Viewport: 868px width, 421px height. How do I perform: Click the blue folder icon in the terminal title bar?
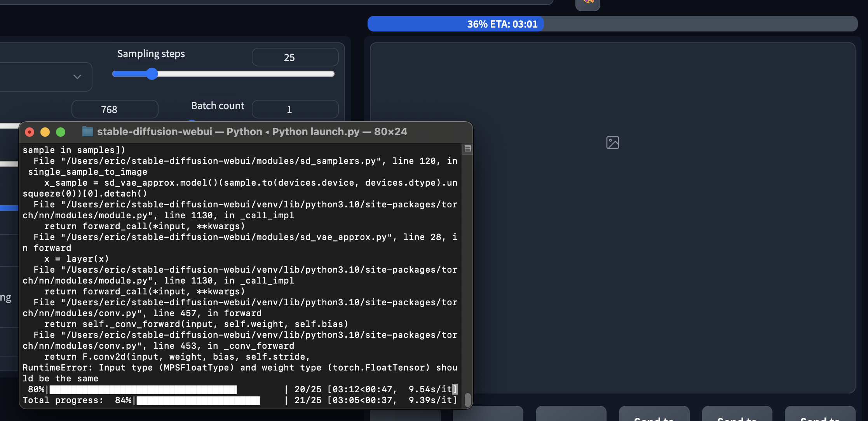tap(87, 131)
